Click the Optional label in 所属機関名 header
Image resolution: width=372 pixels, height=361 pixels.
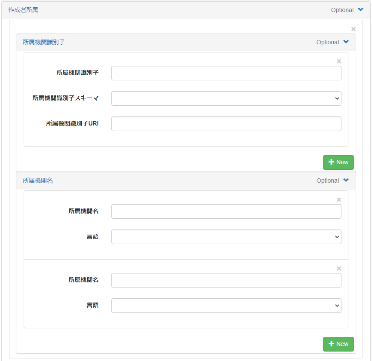point(328,181)
